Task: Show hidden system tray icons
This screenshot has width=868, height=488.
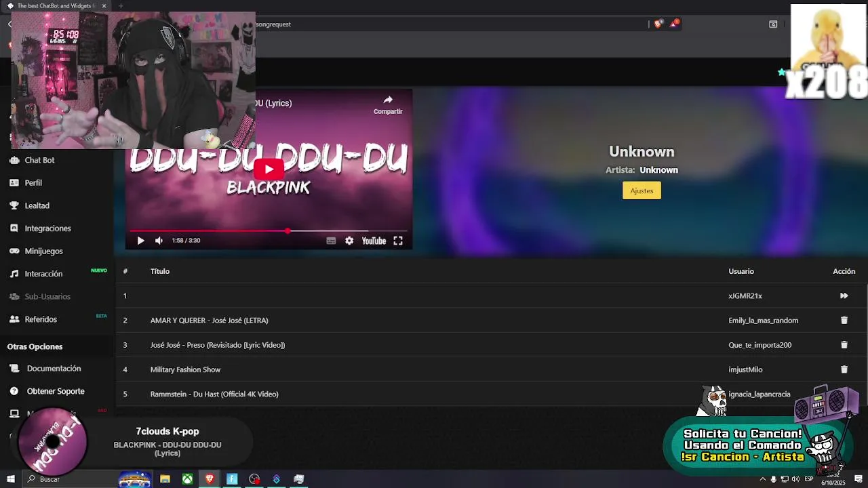Action: tap(763, 479)
